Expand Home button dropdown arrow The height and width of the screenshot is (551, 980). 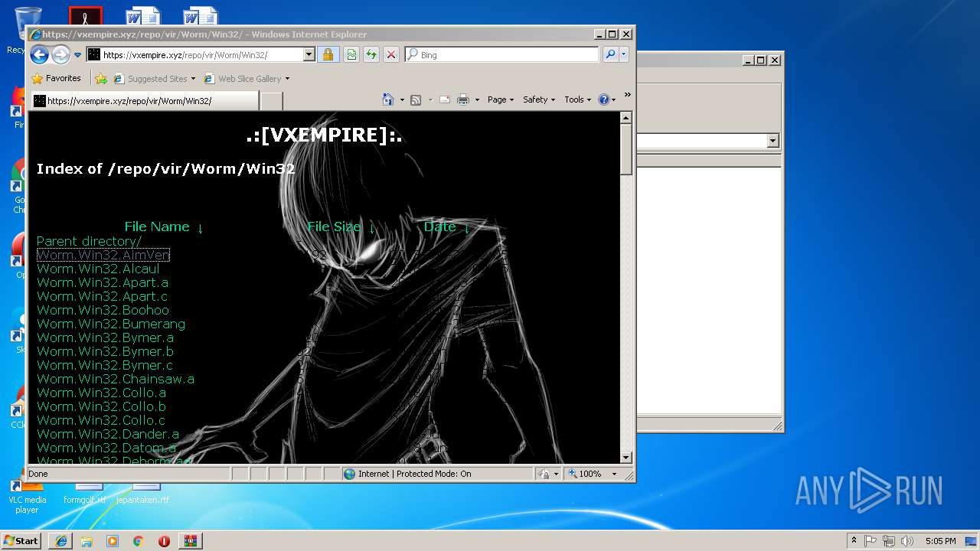coord(402,99)
